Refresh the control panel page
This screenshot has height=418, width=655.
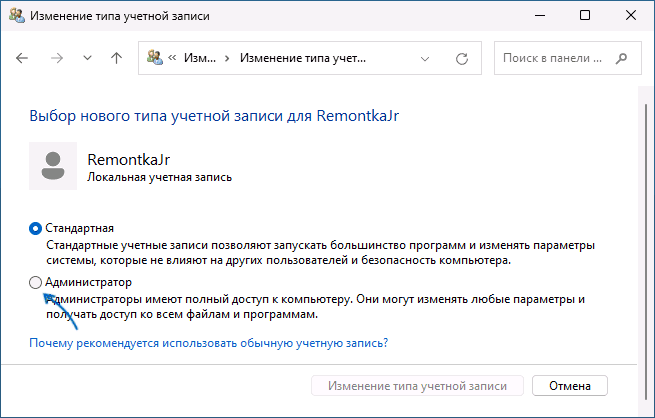(462, 58)
